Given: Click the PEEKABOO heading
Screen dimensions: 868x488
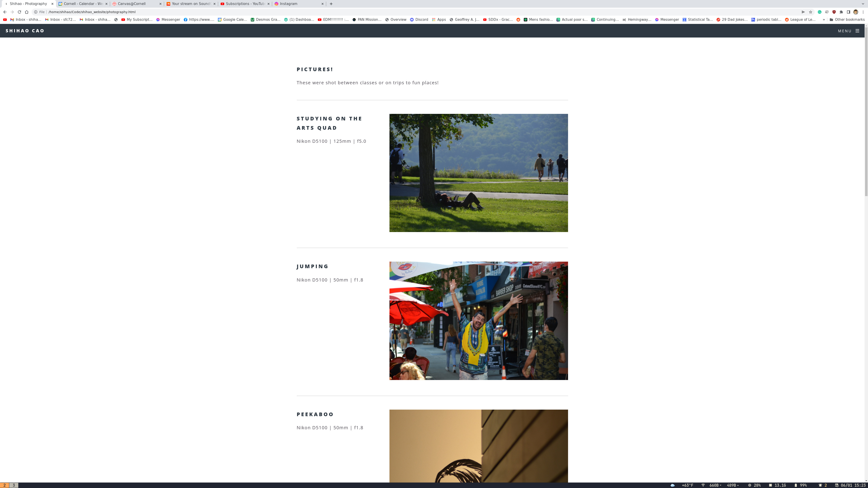Looking at the screenshot, I should click(315, 414).
